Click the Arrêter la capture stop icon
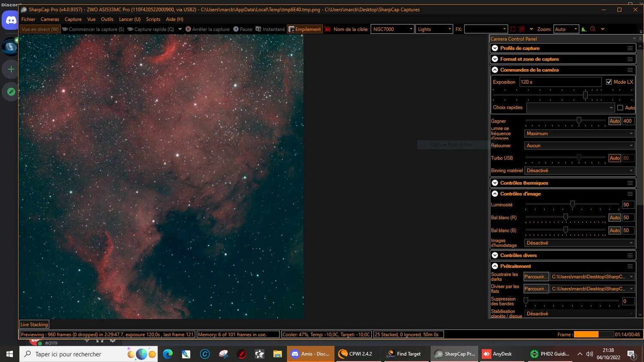Viewport: 644px width, 362px height. (x=188, y=29)
